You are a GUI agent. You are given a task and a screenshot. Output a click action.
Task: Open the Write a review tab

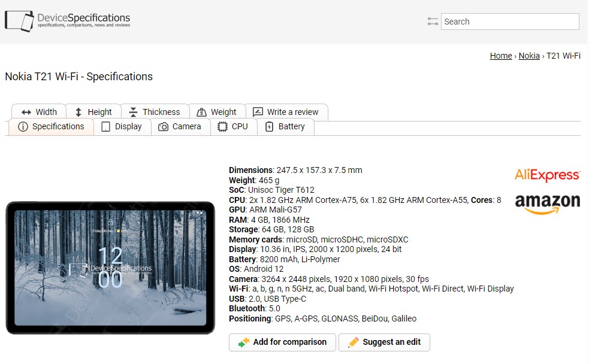coord(286,112)
